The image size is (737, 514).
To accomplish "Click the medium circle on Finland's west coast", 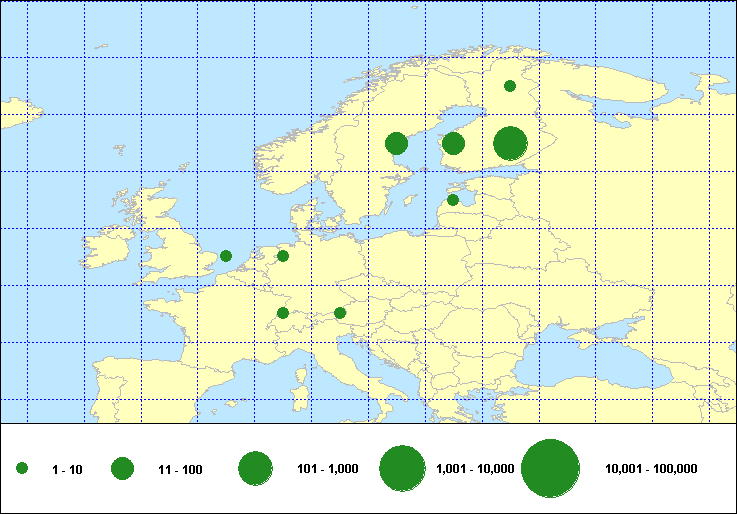I will [453, 143].
